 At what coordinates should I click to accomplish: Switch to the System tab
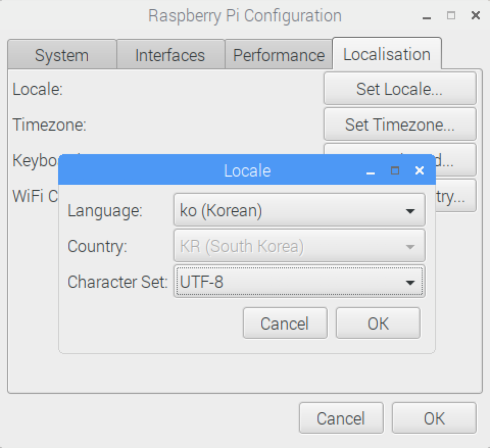click(62, 55)
